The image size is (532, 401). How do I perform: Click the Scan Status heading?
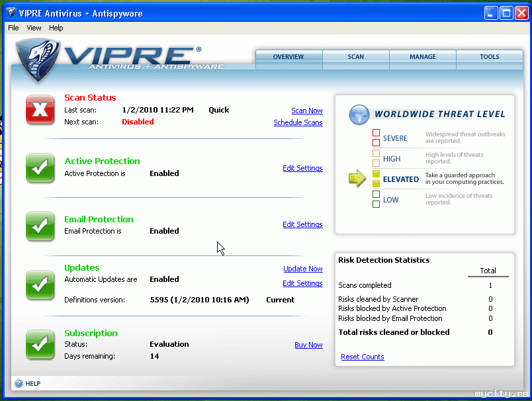click(x=90, y=98)
